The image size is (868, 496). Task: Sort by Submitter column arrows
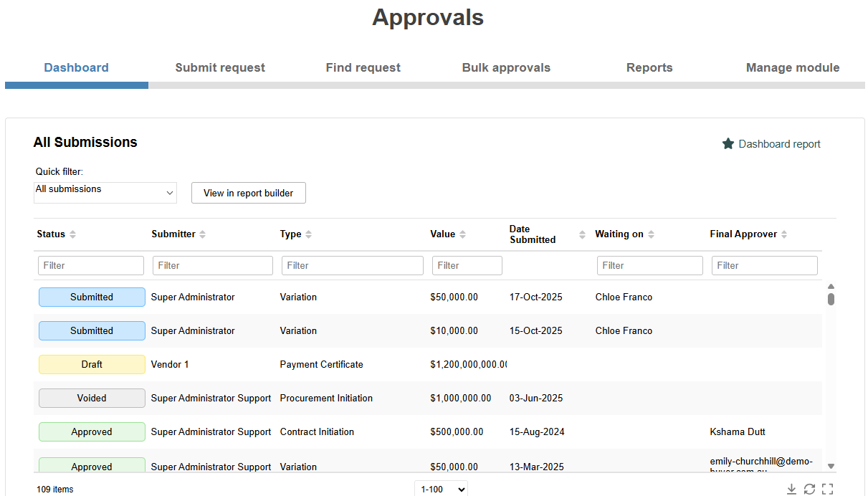[203, 234]
